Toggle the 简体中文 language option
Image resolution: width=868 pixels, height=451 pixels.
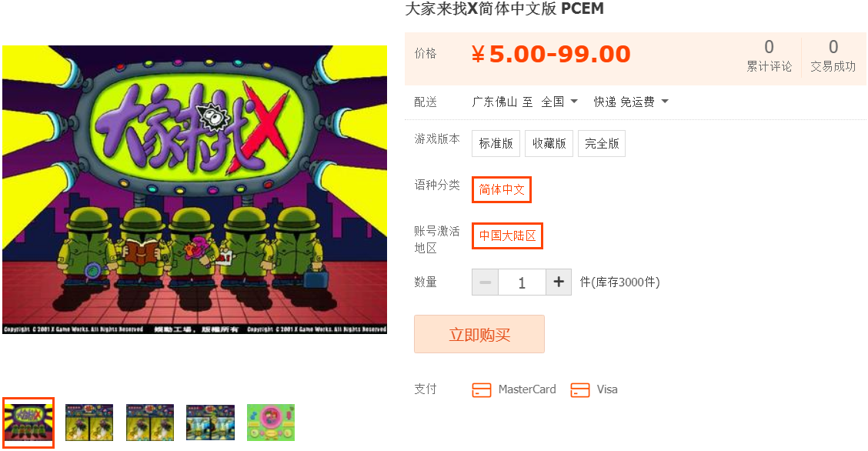[x=502, y=190]
